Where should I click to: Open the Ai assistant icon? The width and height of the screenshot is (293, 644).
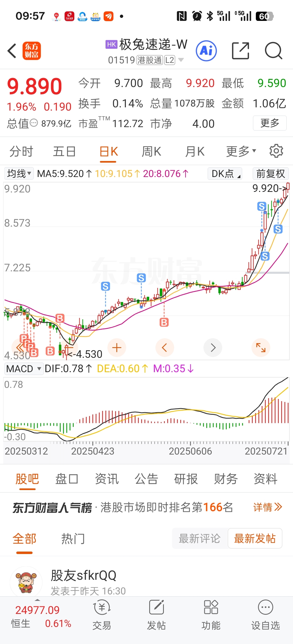coord(206,51)
